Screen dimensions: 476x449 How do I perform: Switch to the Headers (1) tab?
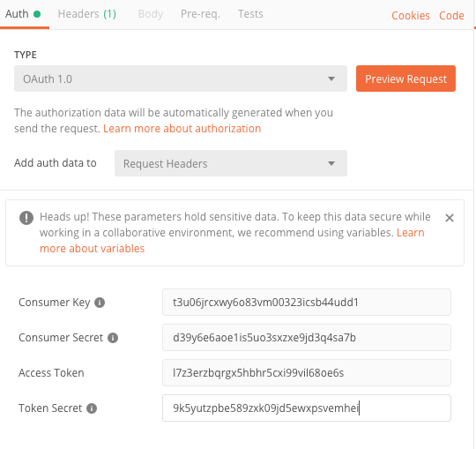tap(86, 14)
